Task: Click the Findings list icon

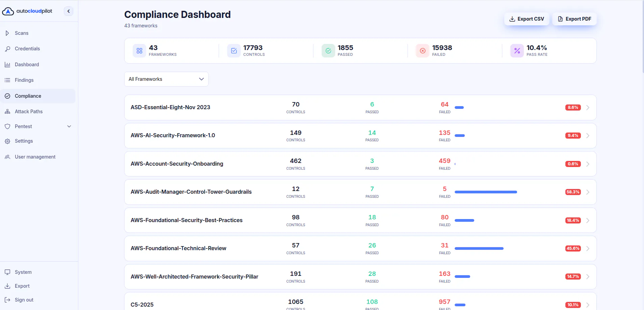Action: click(x=7, y=80)
